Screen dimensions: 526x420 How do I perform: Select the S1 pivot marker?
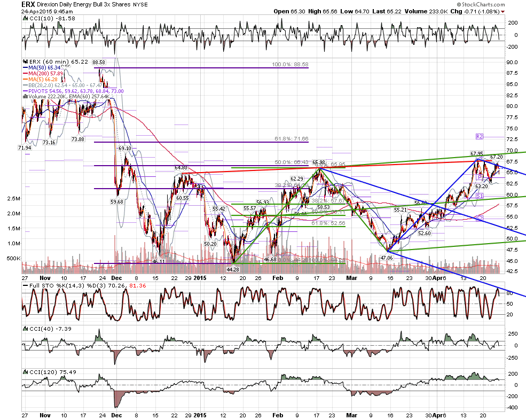480,196
